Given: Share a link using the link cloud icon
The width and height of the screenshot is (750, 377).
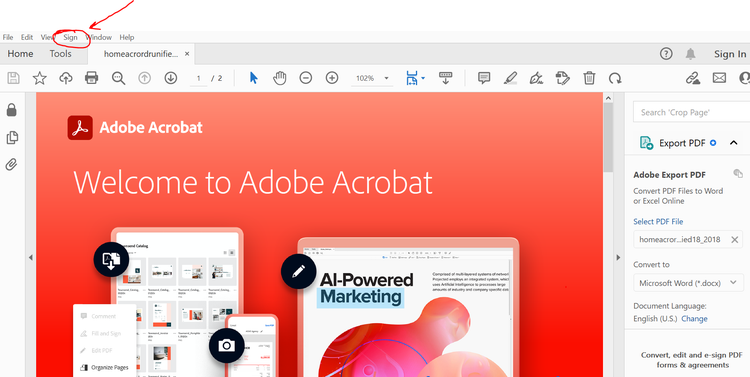Looking at the screenshot, I should (693, 78).
